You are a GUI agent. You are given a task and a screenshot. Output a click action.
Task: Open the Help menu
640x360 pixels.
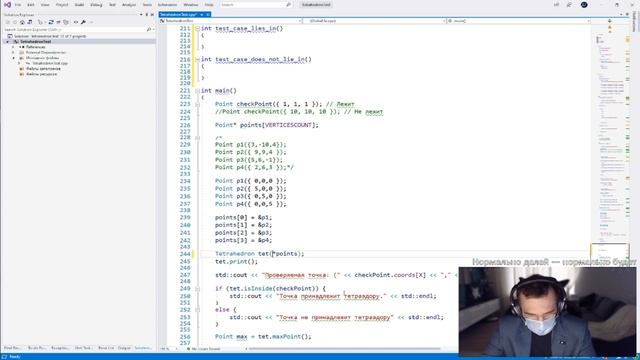pyautogui.click(x=209, y=4)
